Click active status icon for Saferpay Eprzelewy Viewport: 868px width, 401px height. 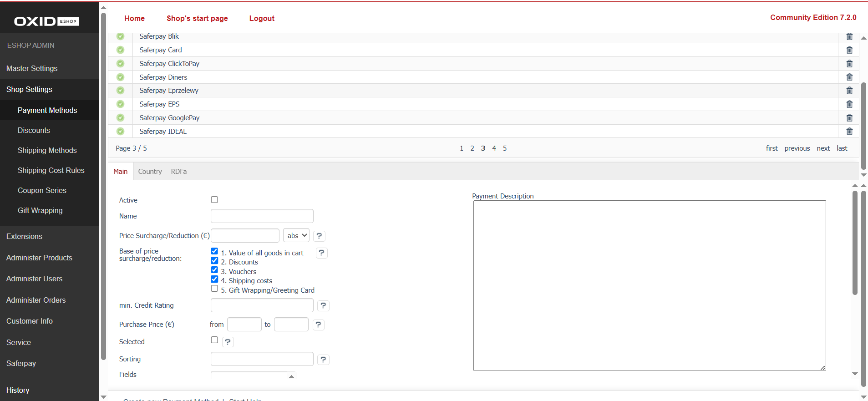(120, 91)
